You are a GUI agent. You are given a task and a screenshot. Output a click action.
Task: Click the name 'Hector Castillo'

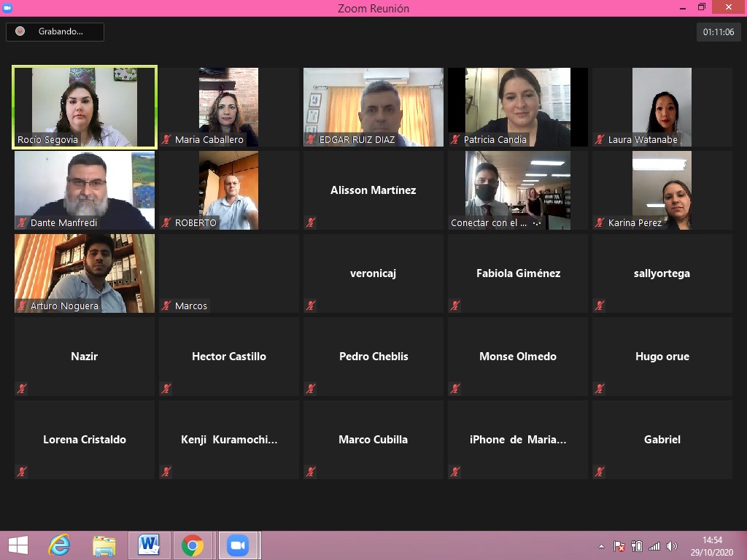(x=229, y=356)
